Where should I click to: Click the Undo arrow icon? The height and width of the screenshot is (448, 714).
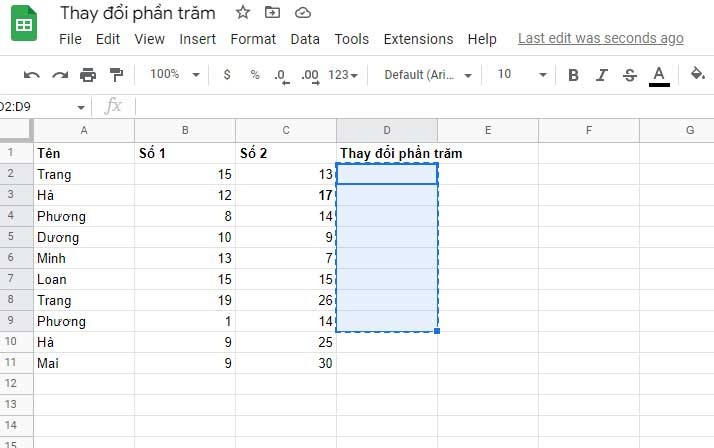31,75
